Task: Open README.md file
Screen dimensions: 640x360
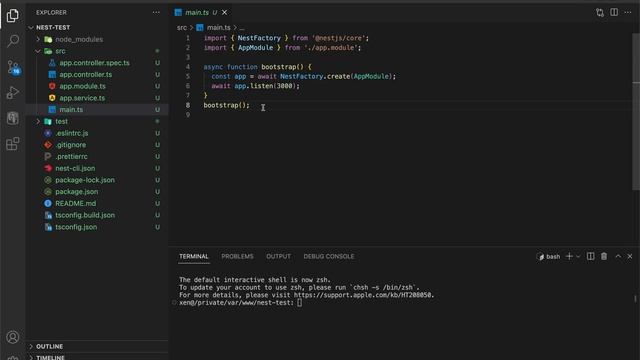Action: (x=76, y=203)
